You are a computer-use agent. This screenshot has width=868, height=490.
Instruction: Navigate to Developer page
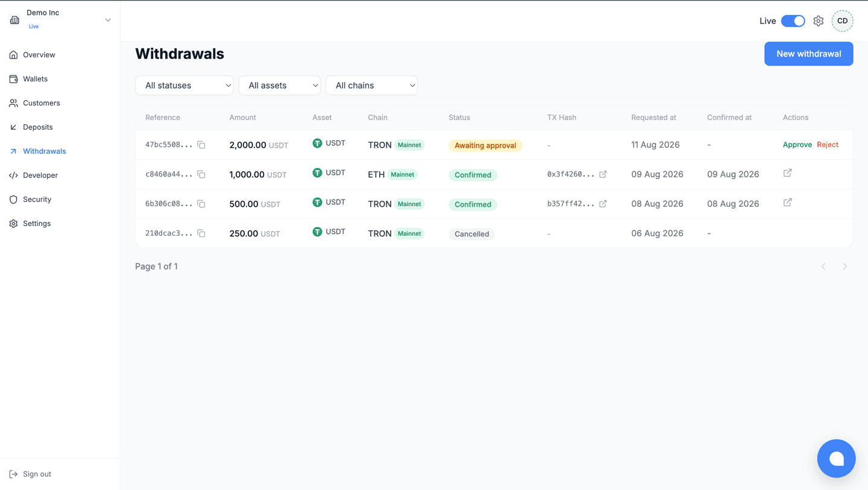(40, 175)
